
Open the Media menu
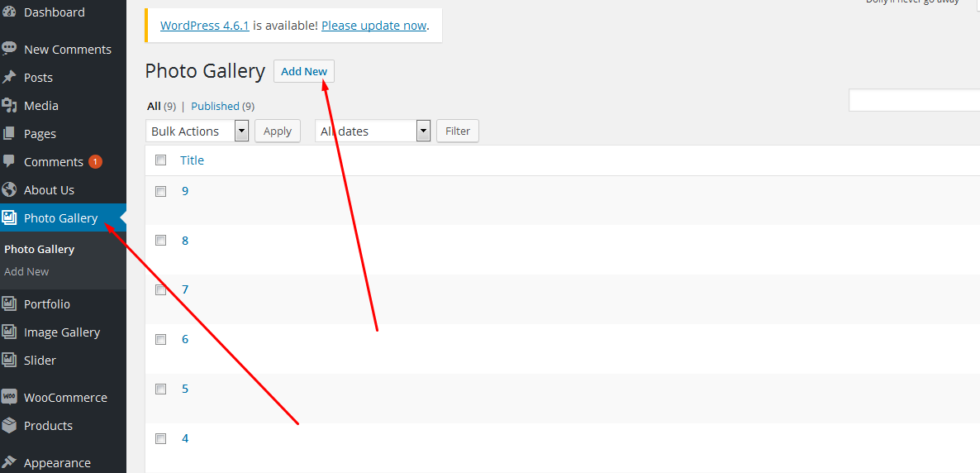click(x=41, y=106)
